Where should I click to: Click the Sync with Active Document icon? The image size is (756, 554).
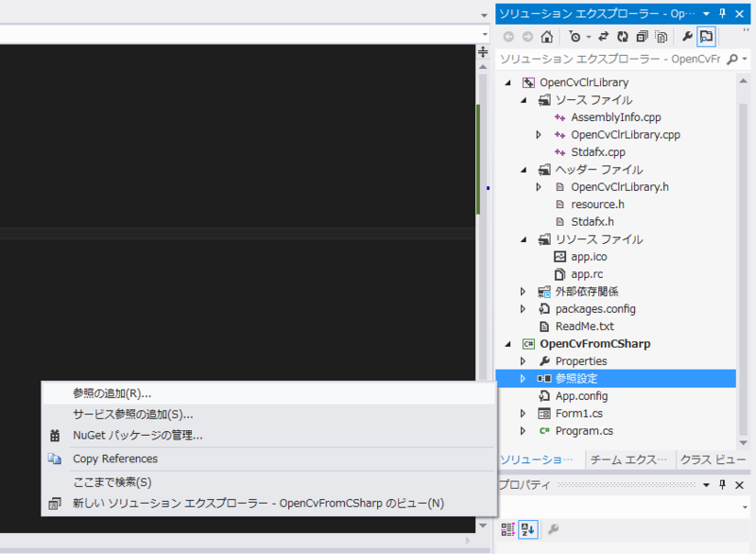(604, 37)
